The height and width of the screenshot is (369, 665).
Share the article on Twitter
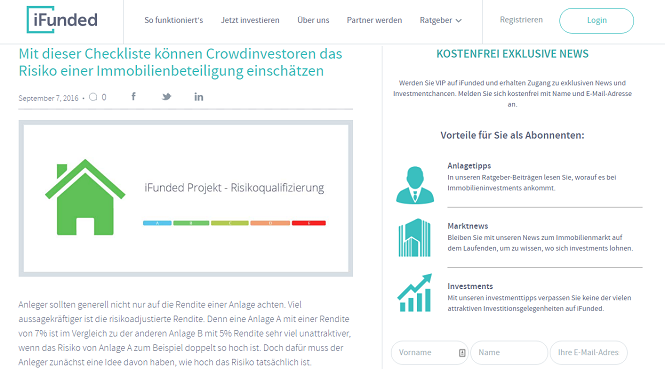tap(166, 97)
